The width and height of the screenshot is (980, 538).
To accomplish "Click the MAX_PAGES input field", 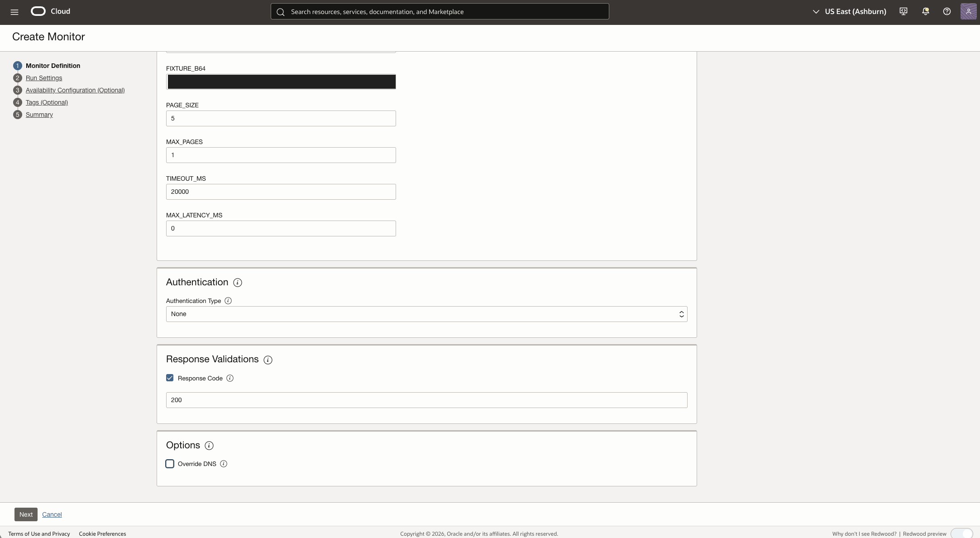I will point(281,155).
